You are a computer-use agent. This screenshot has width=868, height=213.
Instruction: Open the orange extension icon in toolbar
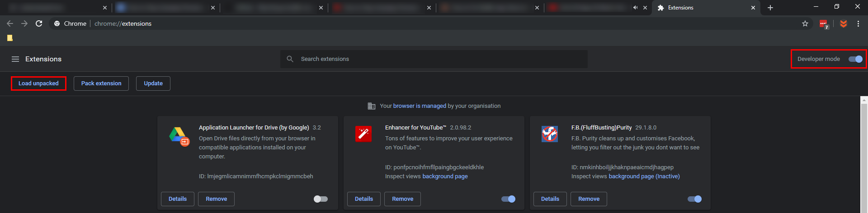click(843, 23)
